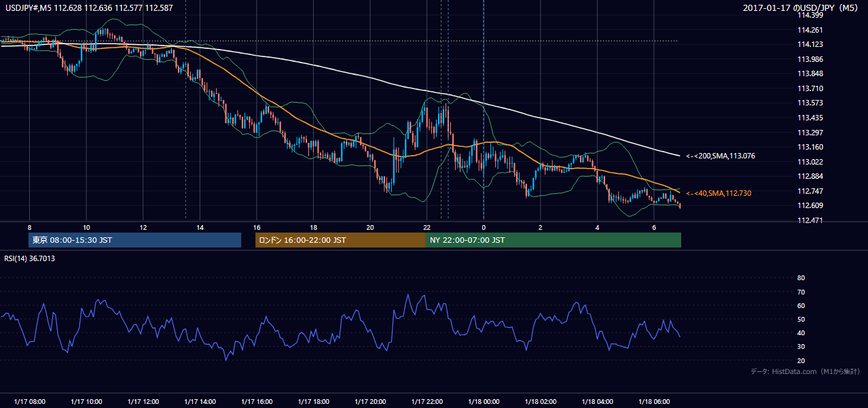Viewport: 868px width, 408px height.
Task: Click the RSI axis level 80
Action: pos(801,278)
